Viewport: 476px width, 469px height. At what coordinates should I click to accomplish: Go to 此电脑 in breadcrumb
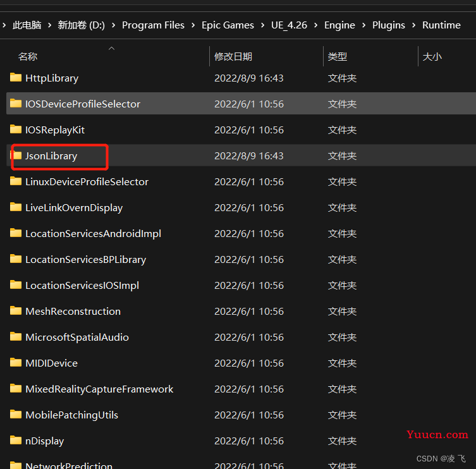click(x=27, y=25)
